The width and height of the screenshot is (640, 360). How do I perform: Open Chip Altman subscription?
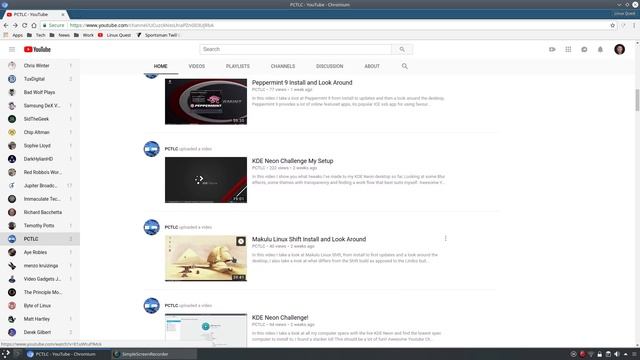pos(40,132)
